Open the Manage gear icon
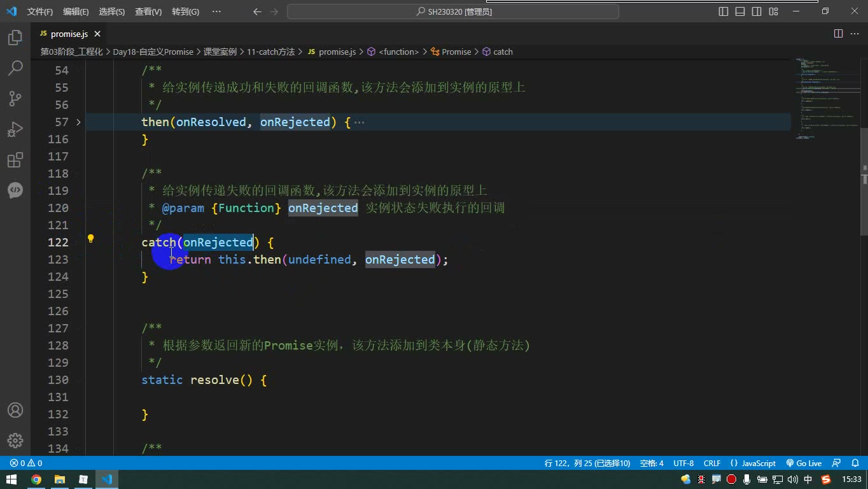The height and width of the screenshot is (489, 868). [15, 440]
